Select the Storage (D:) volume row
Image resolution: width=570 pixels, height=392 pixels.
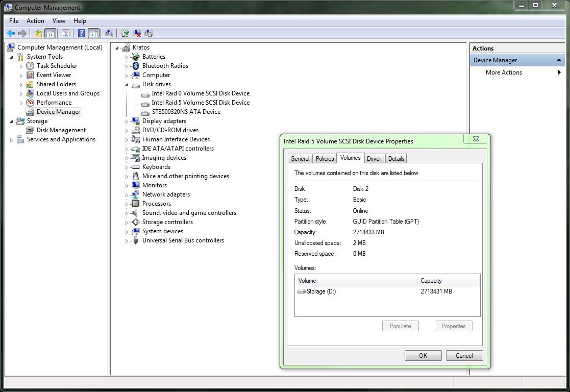(387, 291)
